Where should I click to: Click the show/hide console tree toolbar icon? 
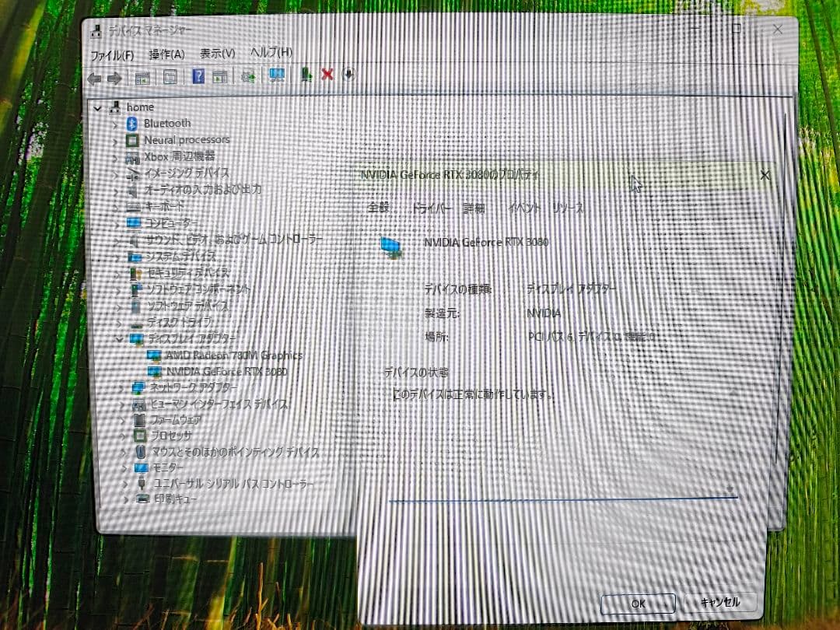point(142,77)
